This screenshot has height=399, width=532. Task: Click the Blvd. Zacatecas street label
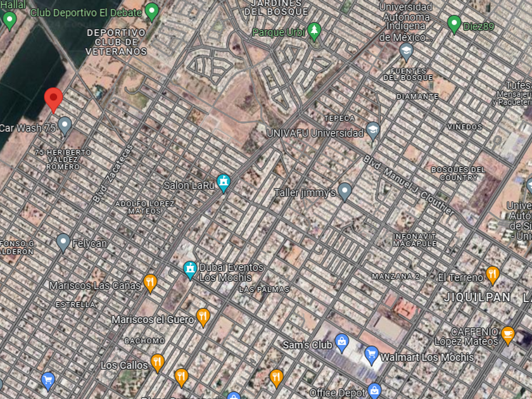[x=112, y=174]
